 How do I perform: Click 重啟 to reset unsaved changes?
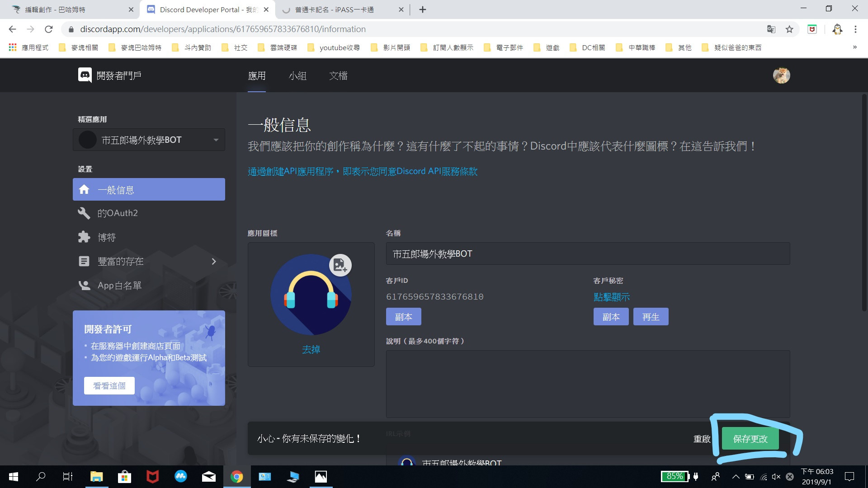point(702,439)
